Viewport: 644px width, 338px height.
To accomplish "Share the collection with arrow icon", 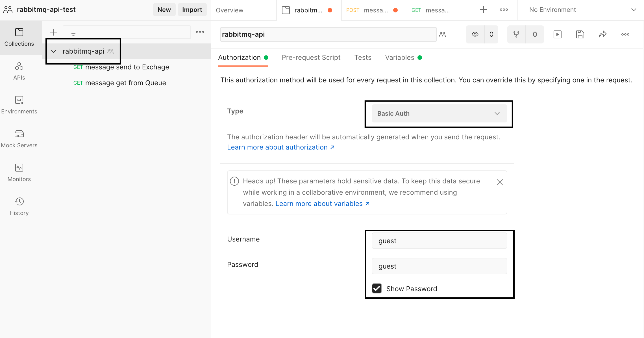I will tap(602, 34).
